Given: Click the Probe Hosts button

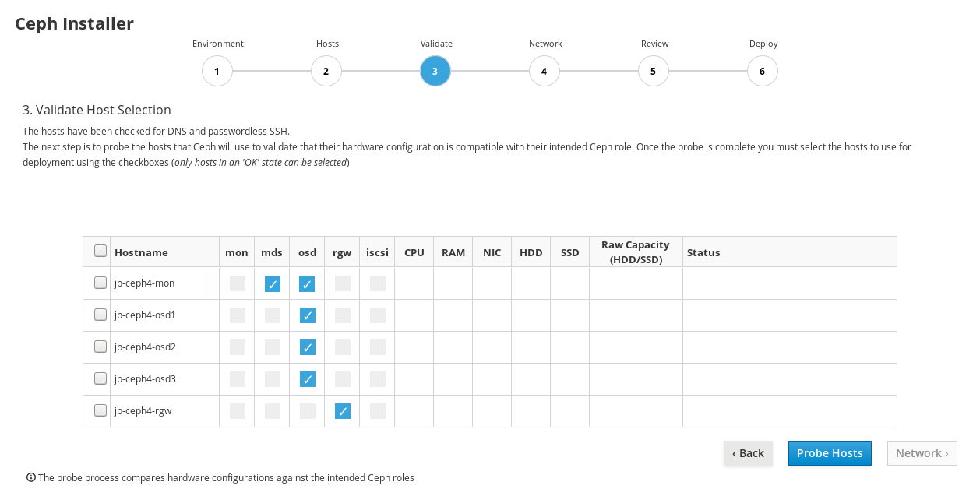Looking at the screenshot, I should 830,453.
